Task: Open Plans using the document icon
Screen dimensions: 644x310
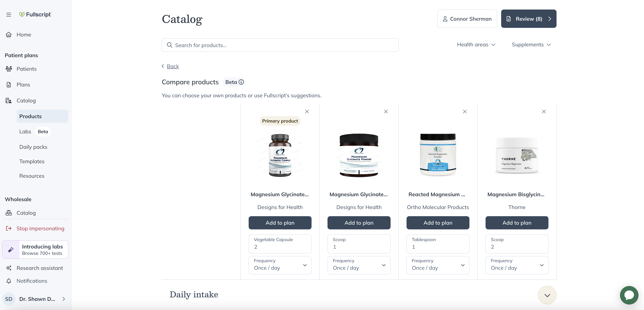Action: coord(9,84)
